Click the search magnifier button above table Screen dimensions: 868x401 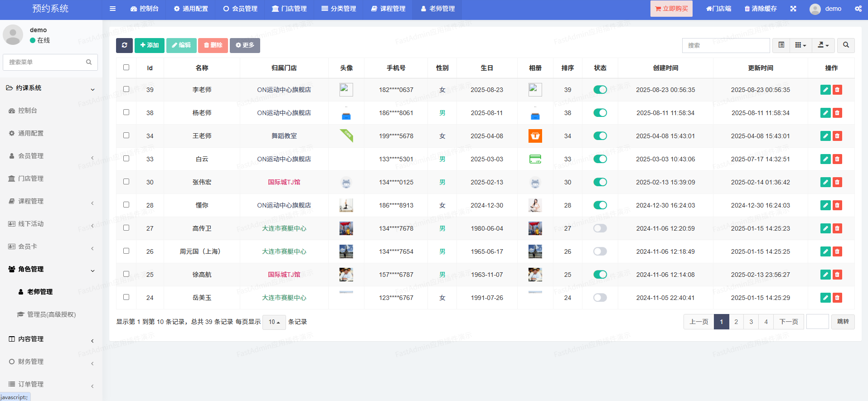pos(846,45)
